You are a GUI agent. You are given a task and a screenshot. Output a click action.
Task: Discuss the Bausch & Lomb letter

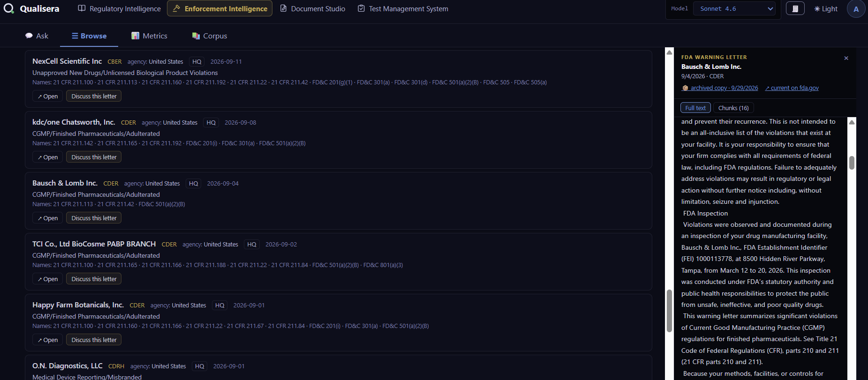94,218
